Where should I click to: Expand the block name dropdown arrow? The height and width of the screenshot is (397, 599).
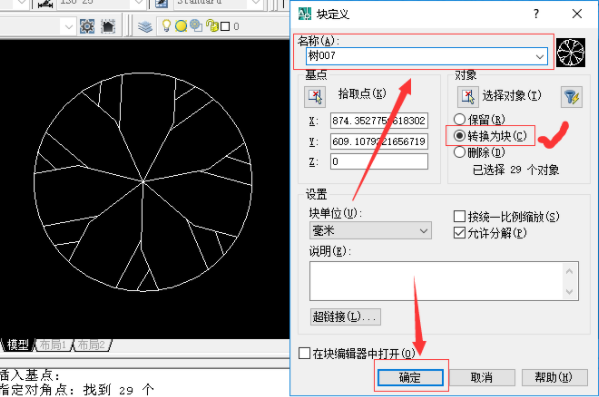click(539, 57)
